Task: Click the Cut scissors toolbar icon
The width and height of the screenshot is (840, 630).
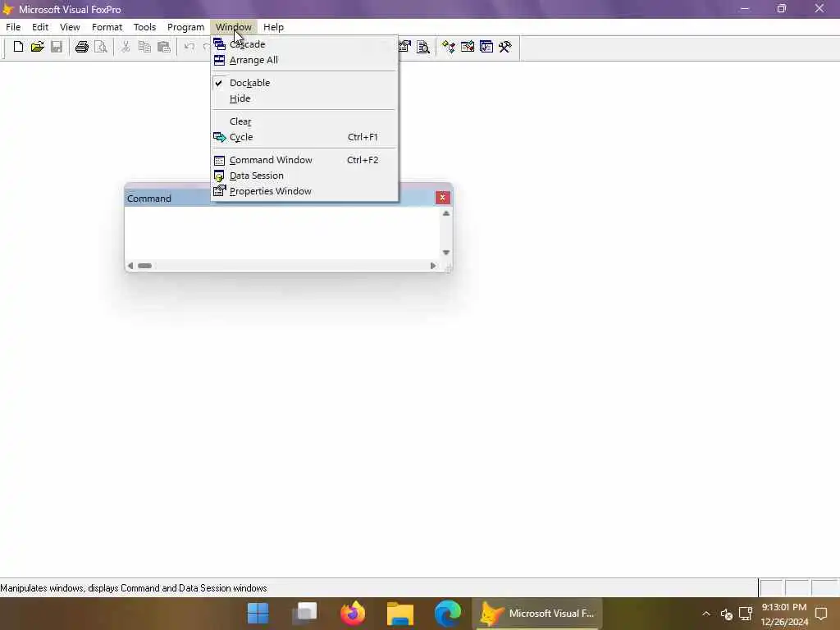Action: [x=126, y=47]
